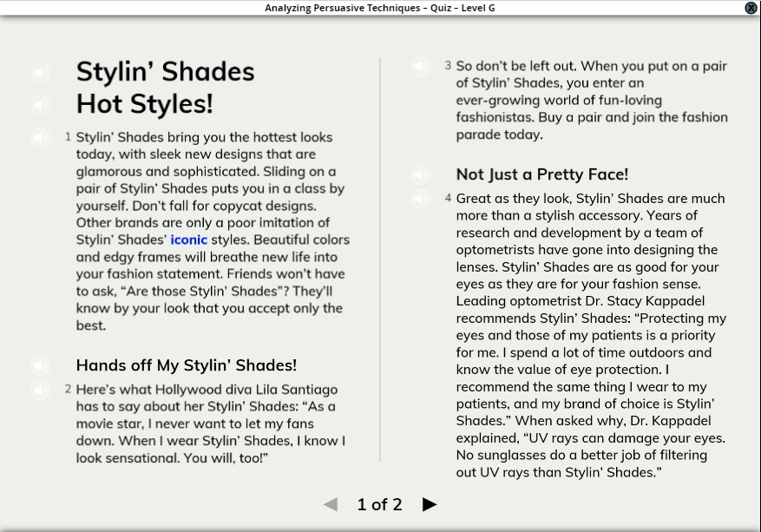
Task: Play audio for the "Stylin' Shades" title
Action: pyautogui.click(x=41, y=72)
